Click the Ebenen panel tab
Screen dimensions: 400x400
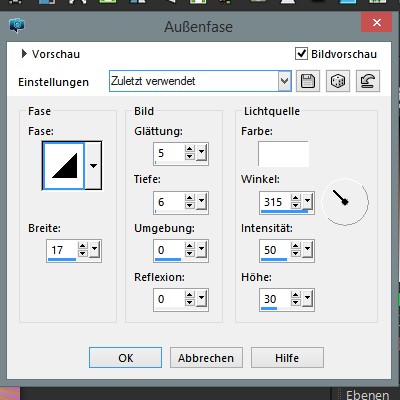click(368, 395)
